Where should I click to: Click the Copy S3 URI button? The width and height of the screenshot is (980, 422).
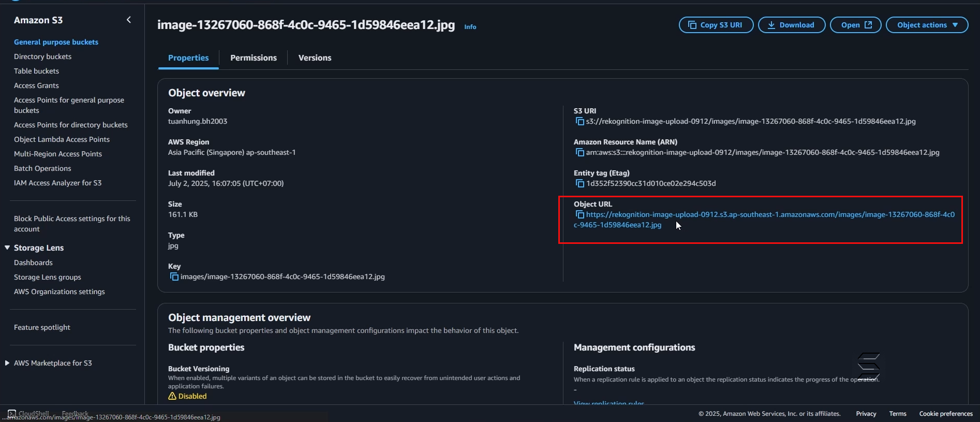(716, 25)
